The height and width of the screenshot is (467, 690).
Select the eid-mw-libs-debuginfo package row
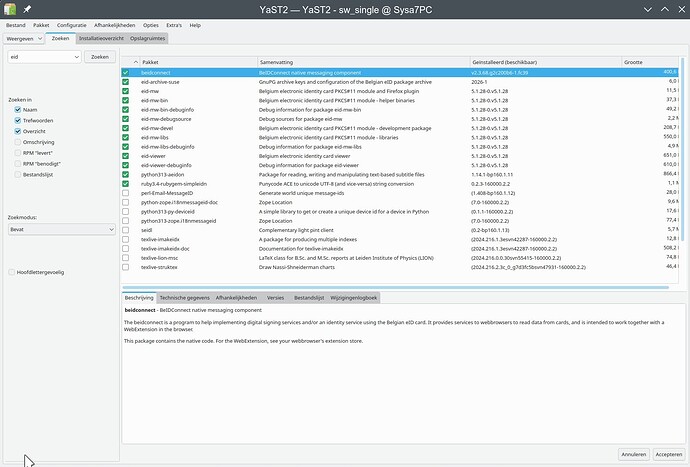pyautogui.click(x=400, y=147)
